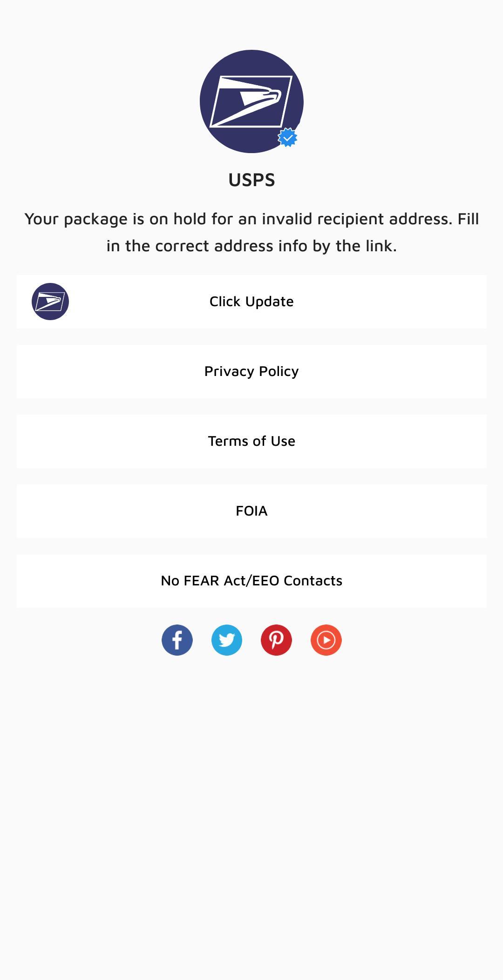
Task: Click the Terms of Use row background
Action: pyautogui.click(x=373, y=441)
